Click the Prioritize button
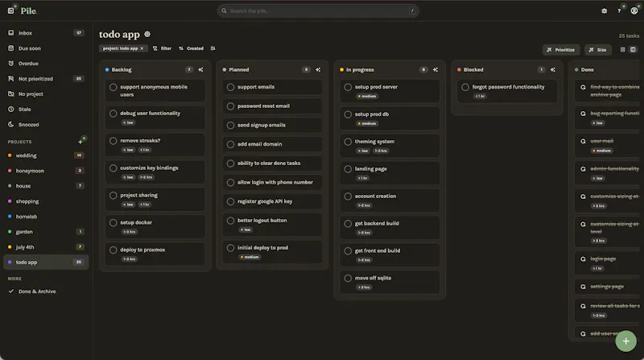Screen dimensions: 644x360 point(561,50)
